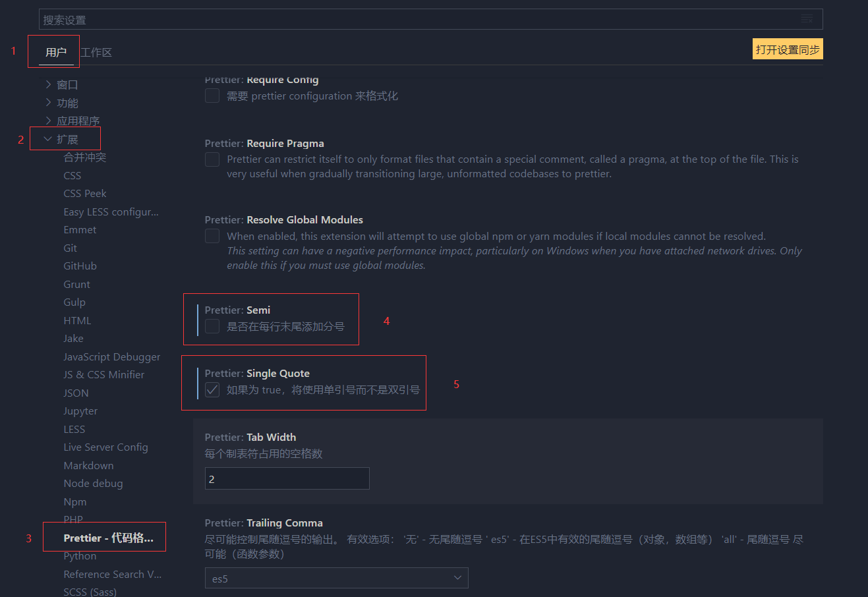Select CSS Peek in the extensions list
This screenshot has height=597, width=868.
pyautogui.click(x=85, y=193)
